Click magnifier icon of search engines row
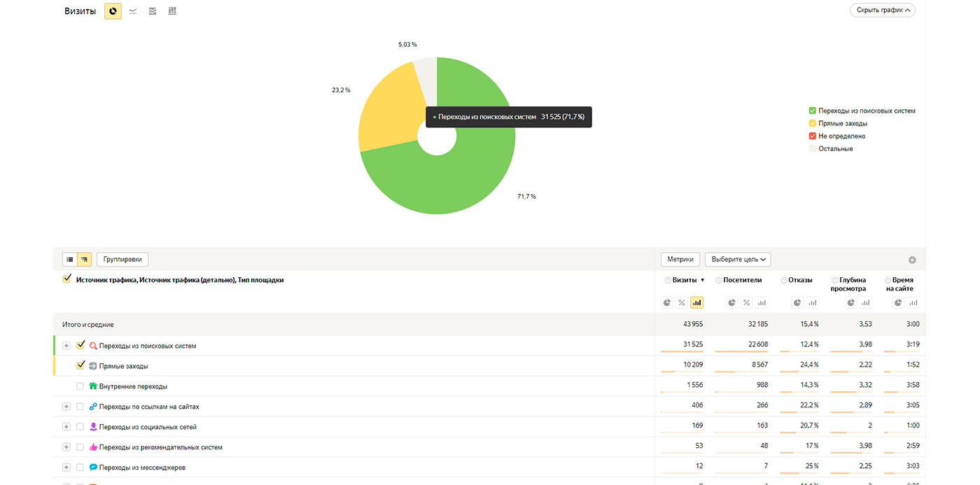The height and width of the screenshot is (485, 980). [93, 346]
